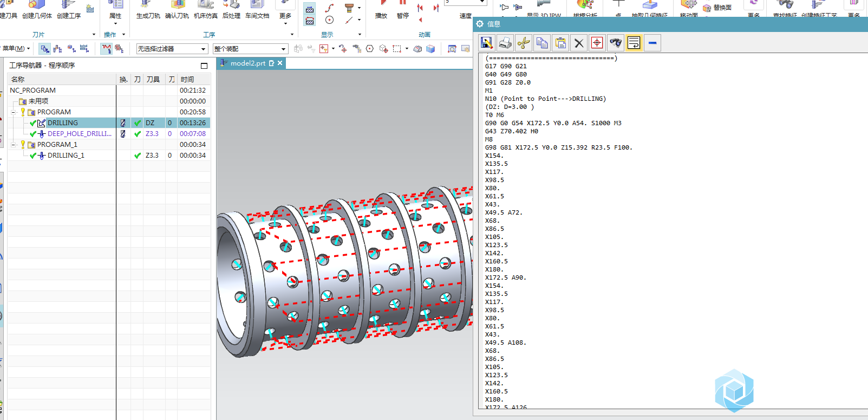
Task: Click the black X Delete icon
Action: 579,43
